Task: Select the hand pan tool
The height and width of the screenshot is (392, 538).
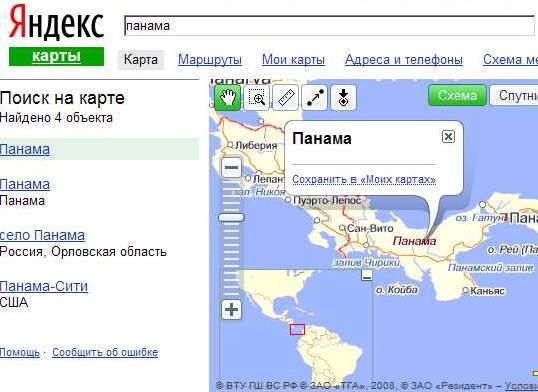Action: [x=227, y=98]
